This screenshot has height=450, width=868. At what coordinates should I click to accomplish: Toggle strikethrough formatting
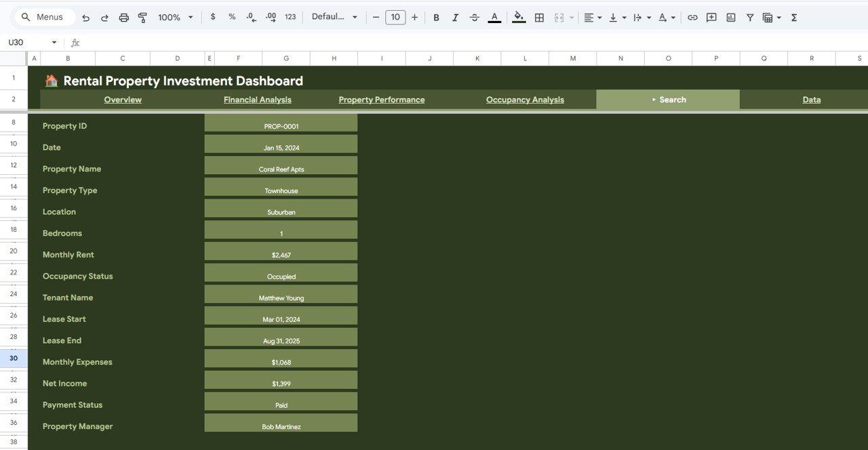[474, 17]
